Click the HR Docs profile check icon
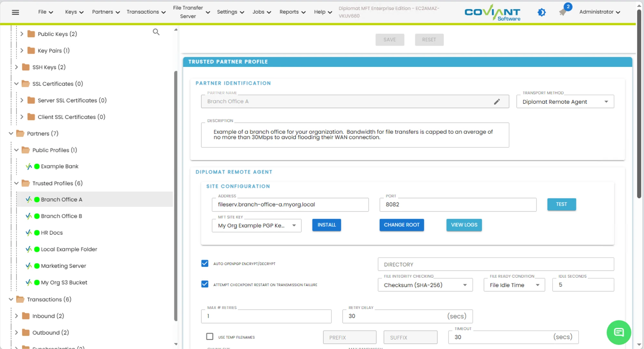 point(29,233)
